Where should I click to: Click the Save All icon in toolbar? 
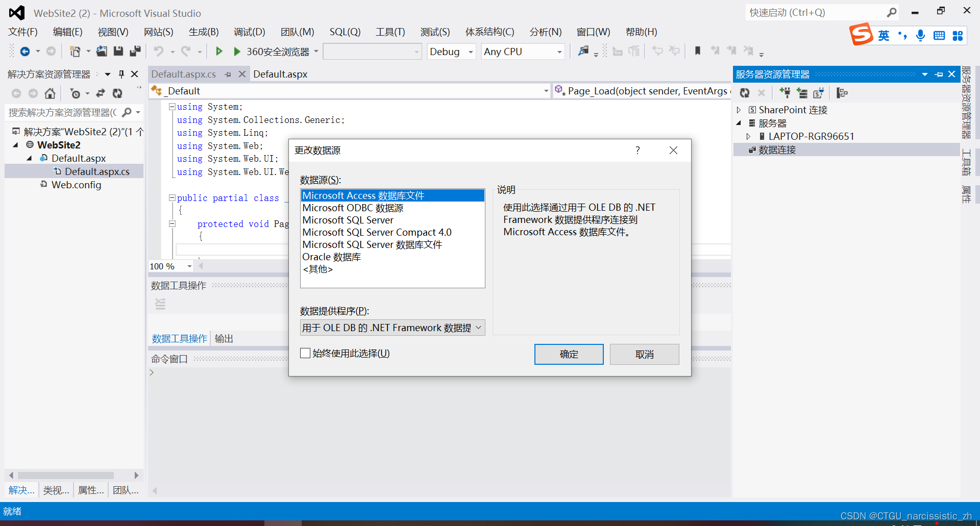coord(135,51)
